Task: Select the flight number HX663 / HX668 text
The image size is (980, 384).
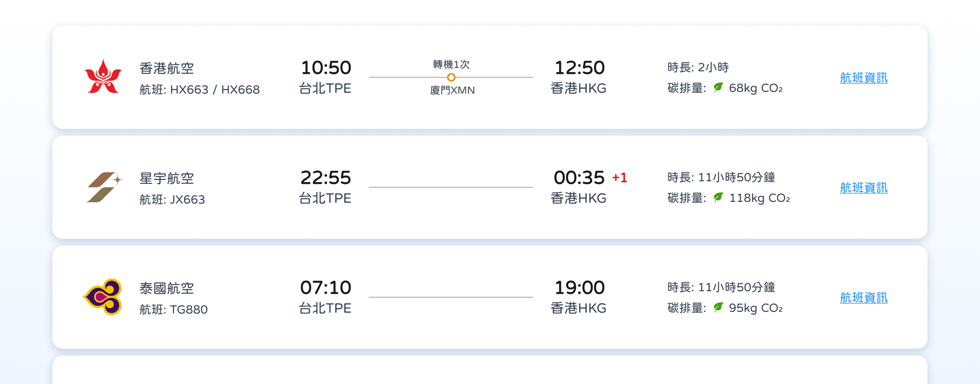Action: pos(215,90)
